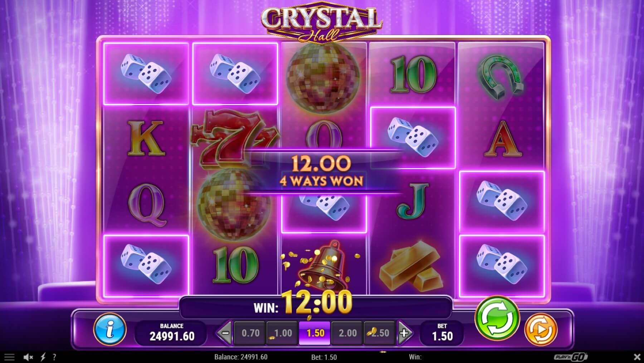Open the game info paytable button
Image resolution: width=644 pixels, height=363 pixels.
(x=110, y=329)
